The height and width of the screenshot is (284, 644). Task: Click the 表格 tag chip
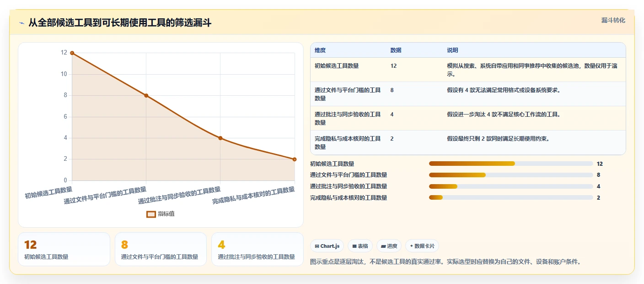tap(360, 246)
